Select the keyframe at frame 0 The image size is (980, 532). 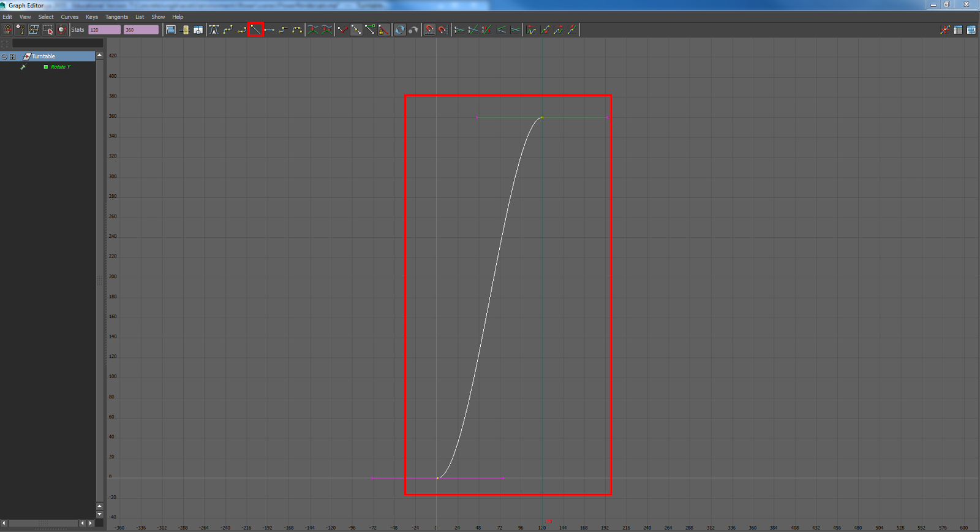(437, 478)
